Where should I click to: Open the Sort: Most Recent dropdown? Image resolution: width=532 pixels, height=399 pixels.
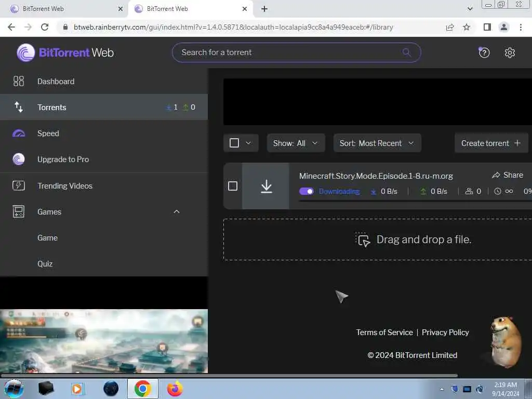point(377,143)
